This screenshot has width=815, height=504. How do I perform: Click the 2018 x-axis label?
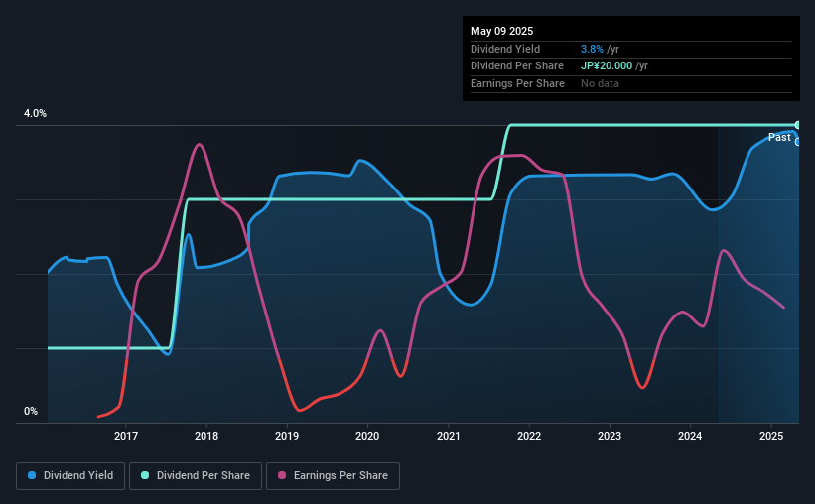[x=206, y=436]
